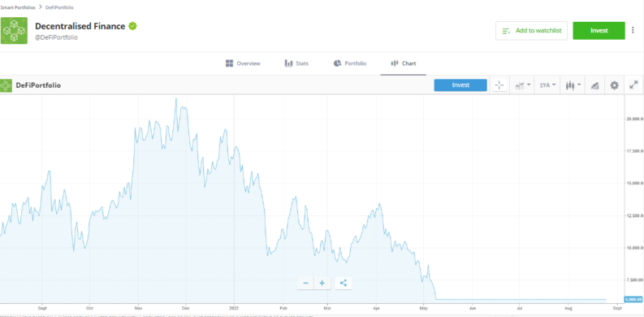Click the Portfolio tab pie icon
This screenshot has height=317, width=644.
point(337,63)
